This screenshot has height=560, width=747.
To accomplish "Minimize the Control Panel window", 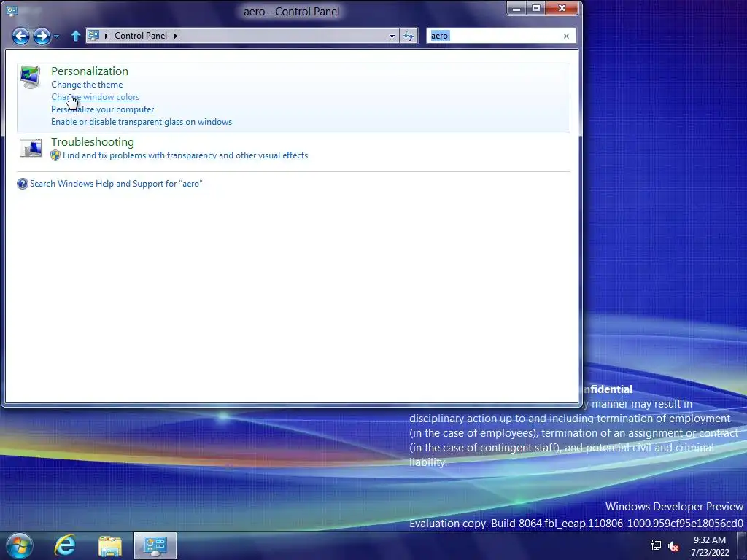I will point(516,8).
